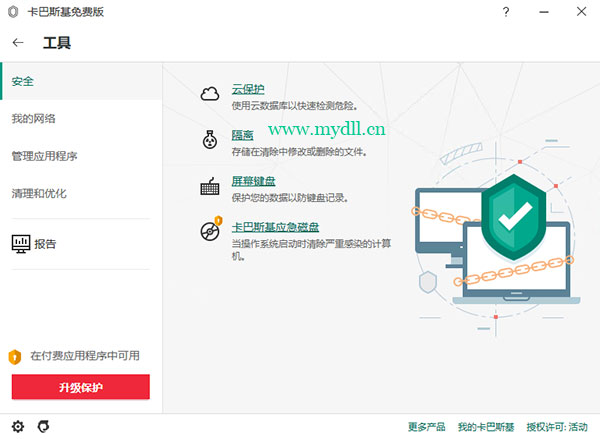The height and width of the screenshot is (439, 600).
Task: Open the 云保护 link
Action: click(248, 89)
